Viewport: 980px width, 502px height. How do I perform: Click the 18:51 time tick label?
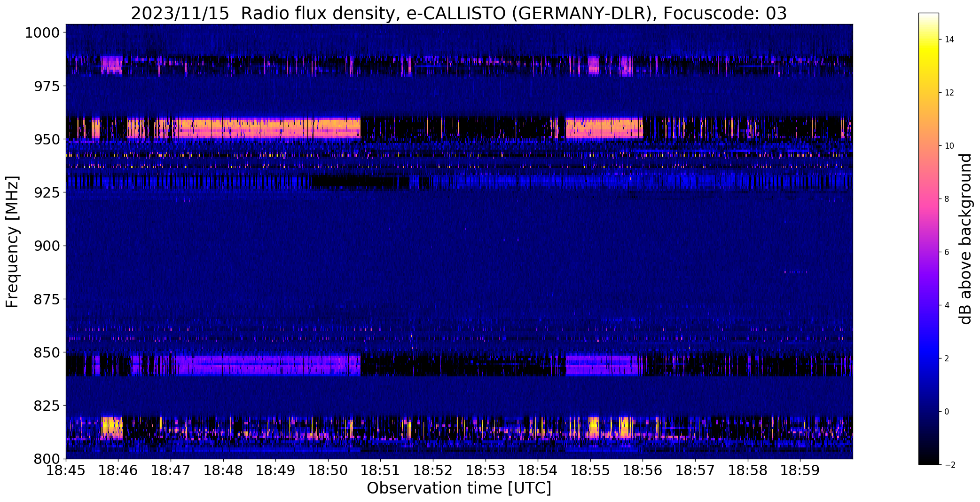coord(381,470)
